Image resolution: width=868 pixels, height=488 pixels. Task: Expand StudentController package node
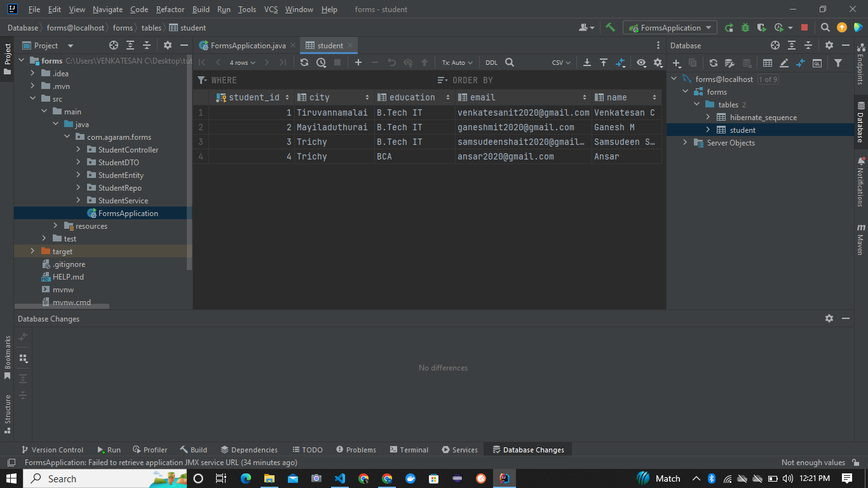point(78,149)
